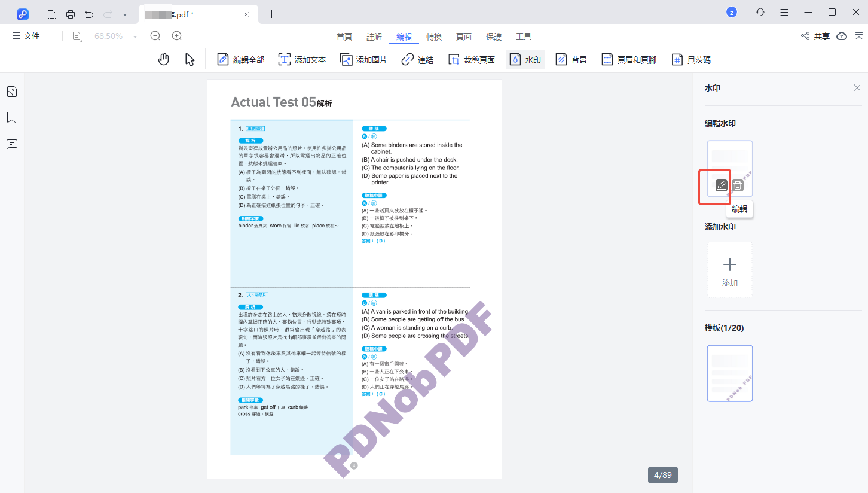
Task: Select the arrow cursor tool
Action: 190,59
